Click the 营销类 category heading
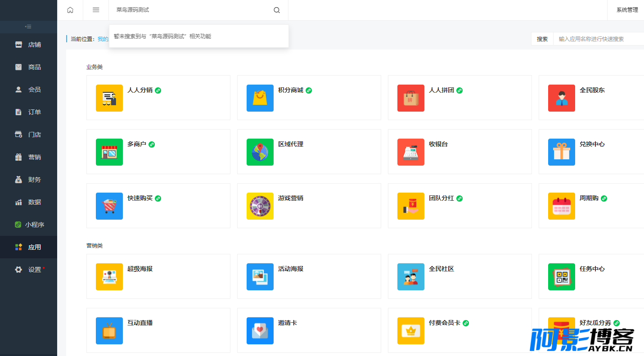The image size is (644, 356). tap(95, 245)
